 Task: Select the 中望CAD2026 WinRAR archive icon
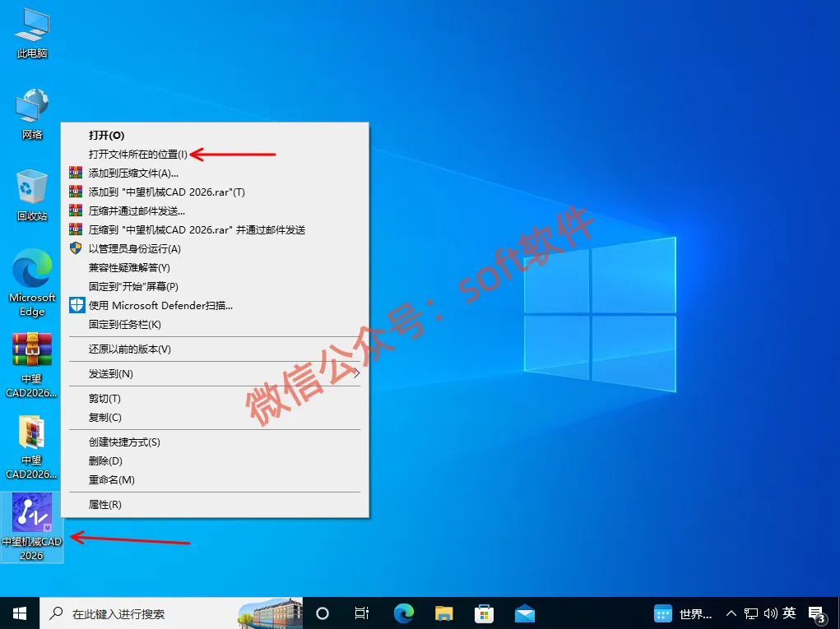[x=32, y=365]
